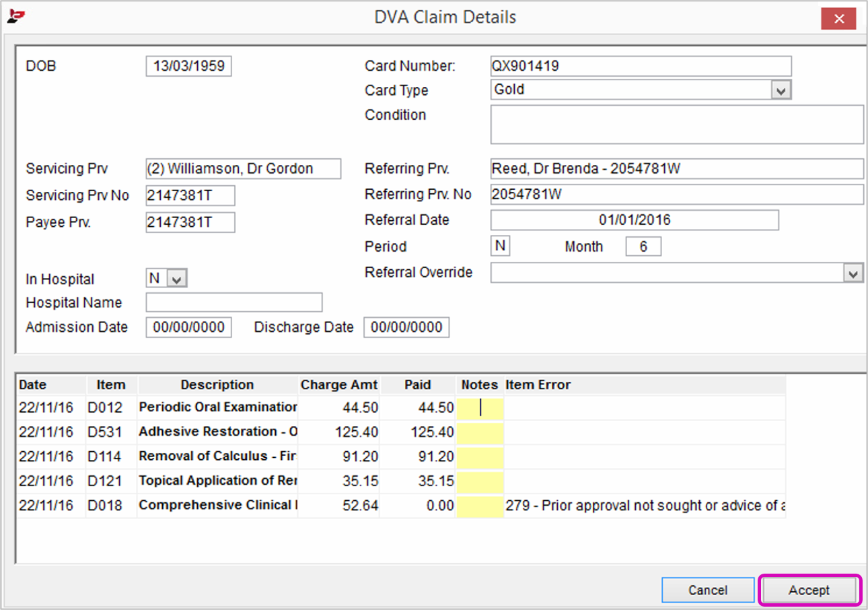
Task: Click the Hospital Name field
Action: pyautogui.click(x=234, y=302)
